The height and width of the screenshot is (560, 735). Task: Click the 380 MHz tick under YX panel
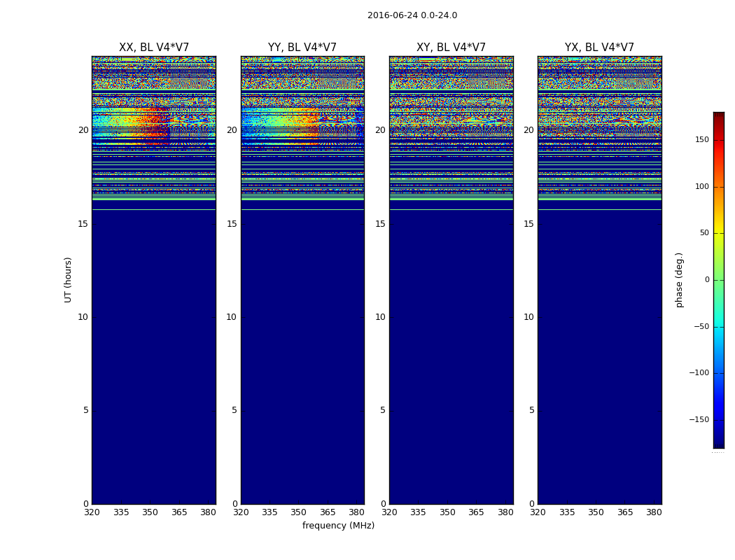(654, 512)
